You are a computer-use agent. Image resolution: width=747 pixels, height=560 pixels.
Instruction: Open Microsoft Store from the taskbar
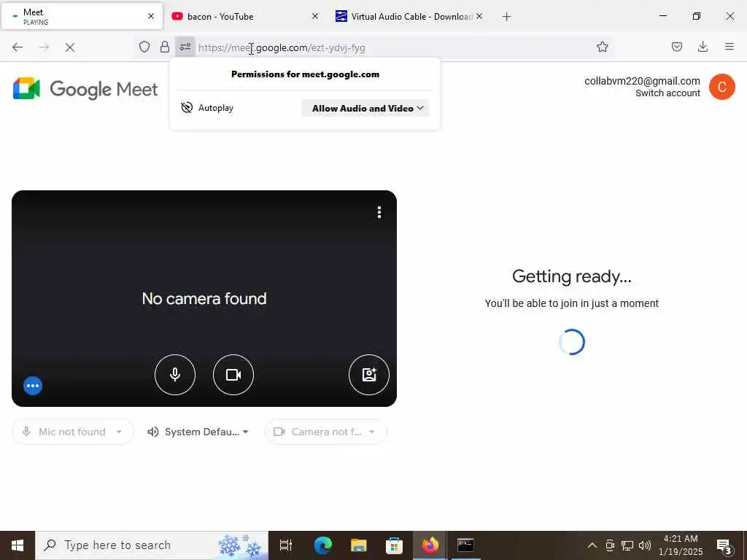394,545
